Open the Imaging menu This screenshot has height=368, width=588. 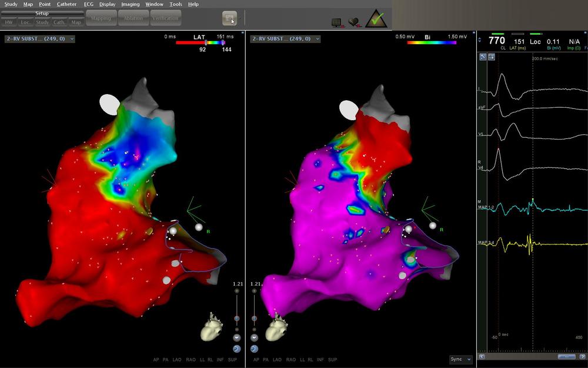(x=130, y=4)
